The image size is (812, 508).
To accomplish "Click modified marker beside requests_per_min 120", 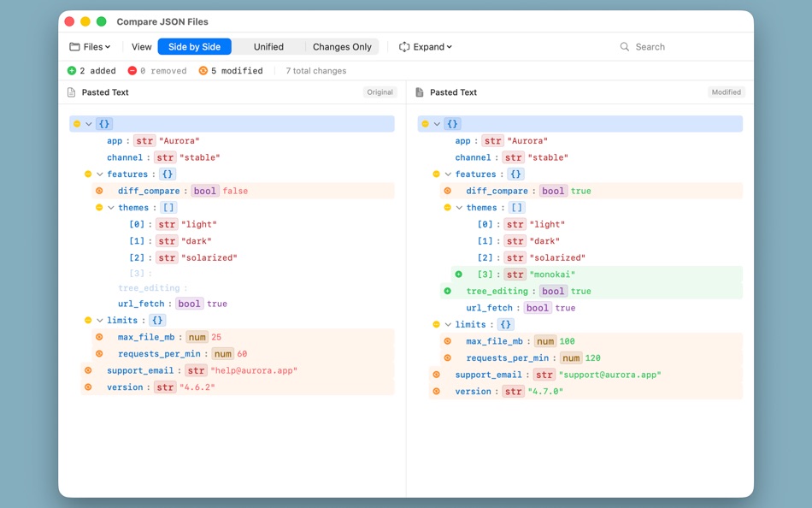I will (447, 357).
